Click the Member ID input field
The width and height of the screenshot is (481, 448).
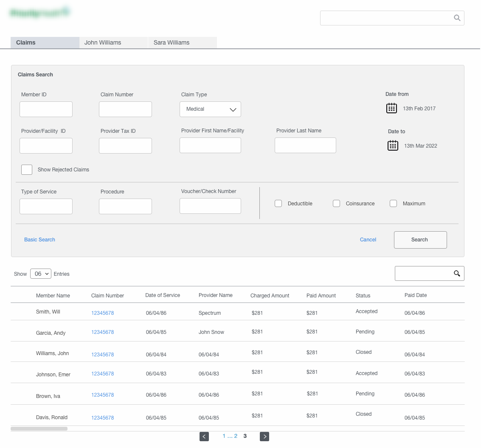46,109
